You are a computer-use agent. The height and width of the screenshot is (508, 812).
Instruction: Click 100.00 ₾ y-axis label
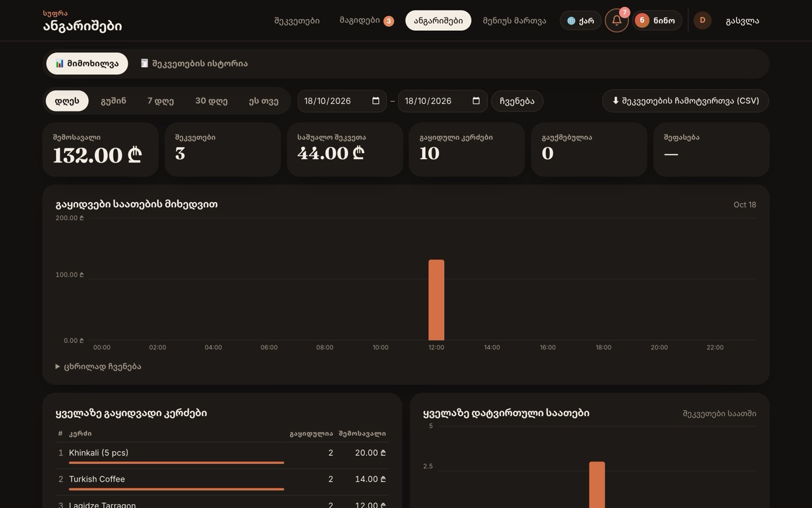pos(70,275)
